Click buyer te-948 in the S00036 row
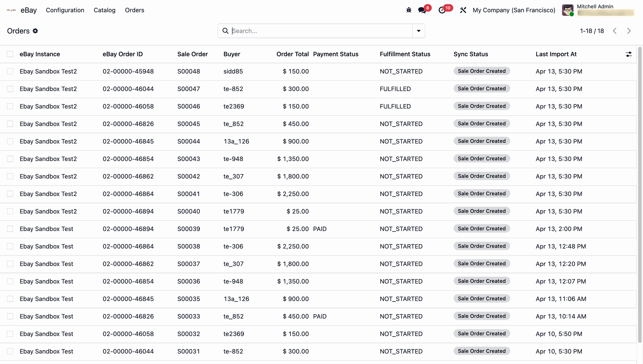 [x=233, y=281]
